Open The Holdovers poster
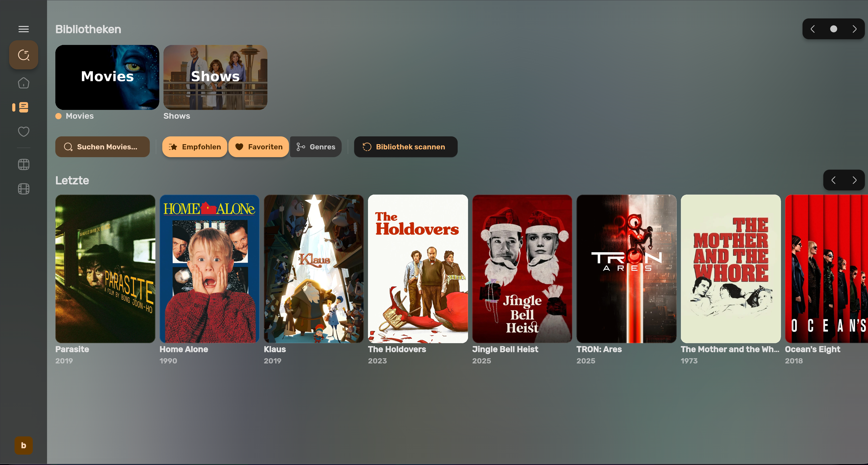868x465 pixels. click(418, 269)
